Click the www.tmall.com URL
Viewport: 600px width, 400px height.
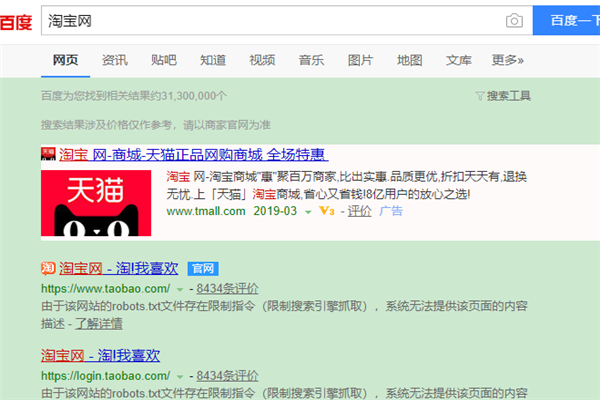tap(206, 211)
